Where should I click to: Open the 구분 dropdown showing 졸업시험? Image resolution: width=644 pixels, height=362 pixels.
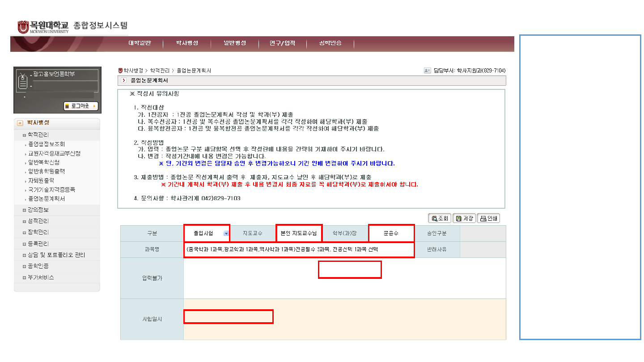226,233
